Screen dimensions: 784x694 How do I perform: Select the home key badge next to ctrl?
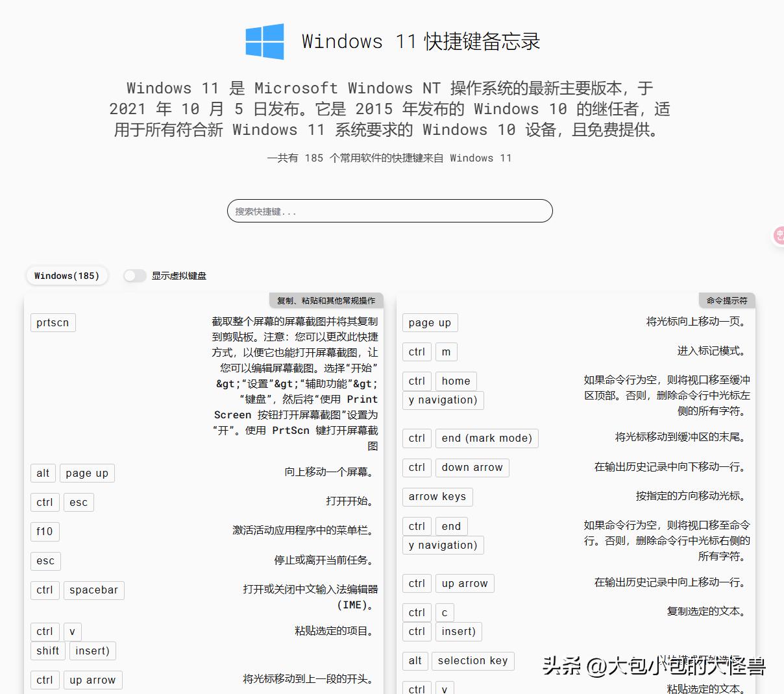pos(456,381)
